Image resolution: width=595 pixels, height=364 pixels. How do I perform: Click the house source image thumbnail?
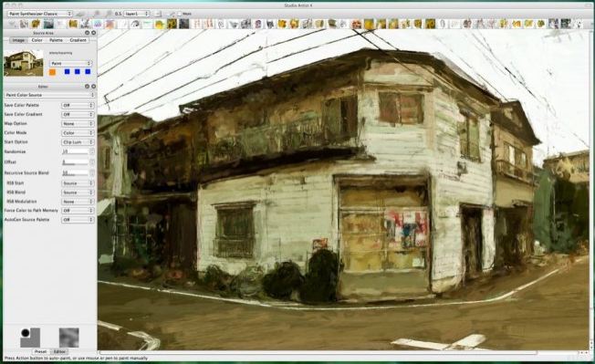pos(24,63)
